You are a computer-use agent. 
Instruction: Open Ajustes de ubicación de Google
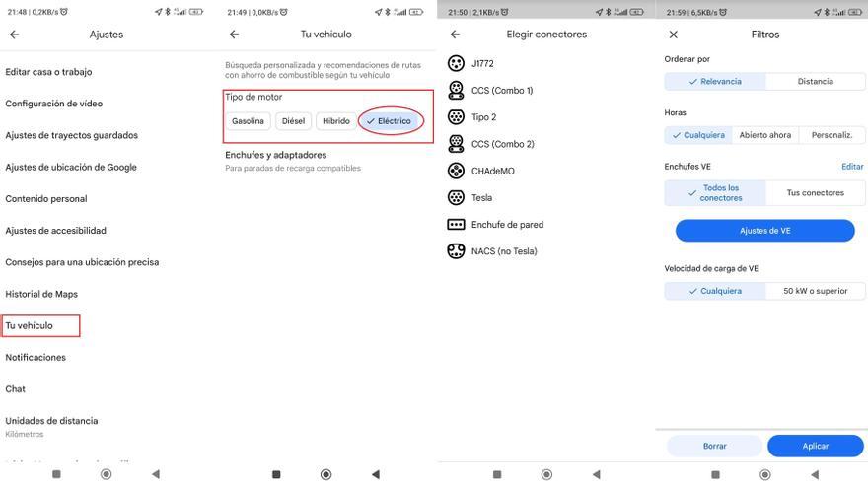point(71,167)
